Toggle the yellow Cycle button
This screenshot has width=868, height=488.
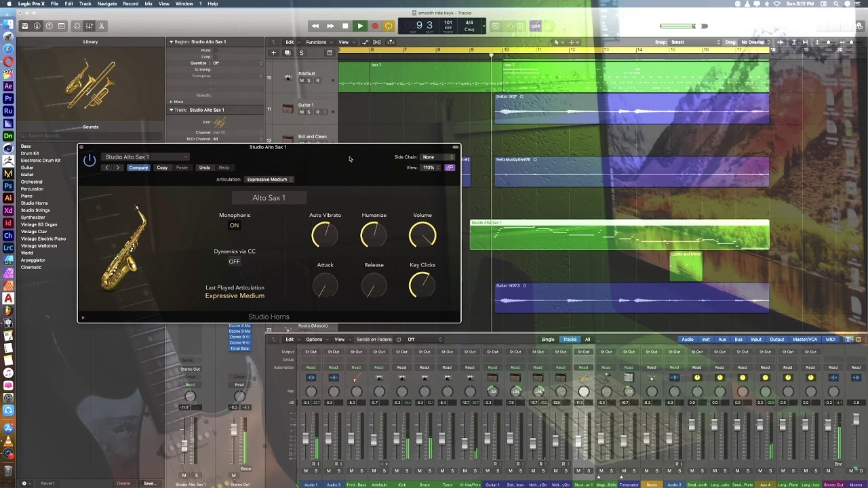pos(389,26)
